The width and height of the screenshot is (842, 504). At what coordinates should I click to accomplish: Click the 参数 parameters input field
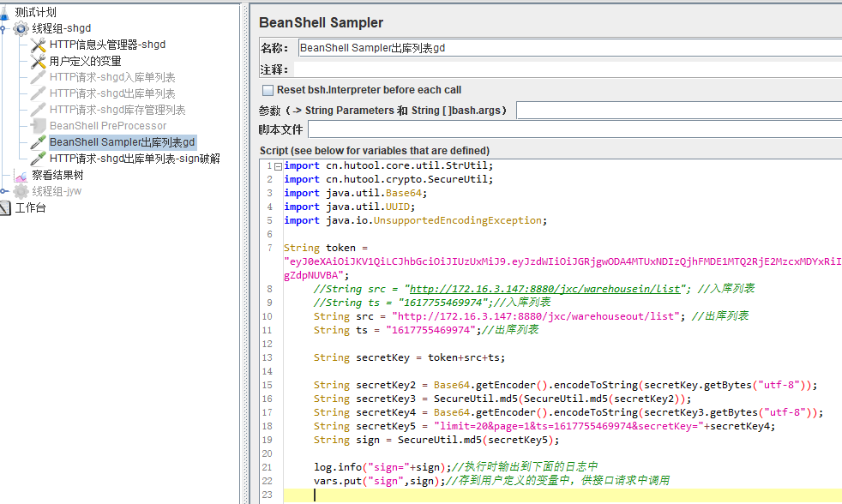(679, 111)
